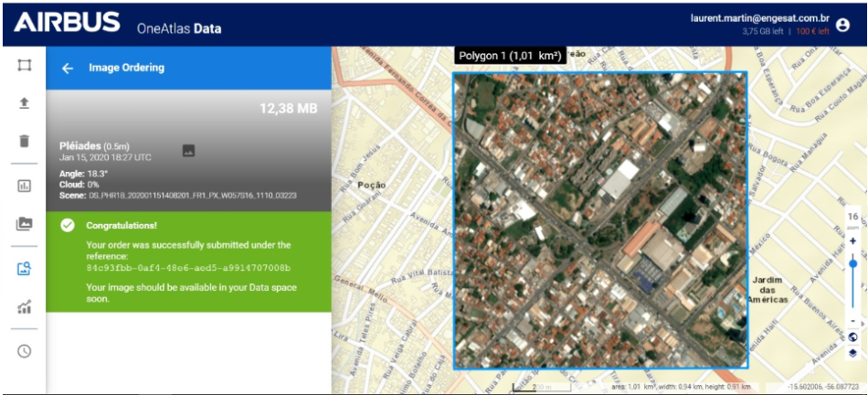Image resolution: width=868 pixels, height=395 pixels.
Task: Zoom out with the minus button
Action: (x=852, y=320)
